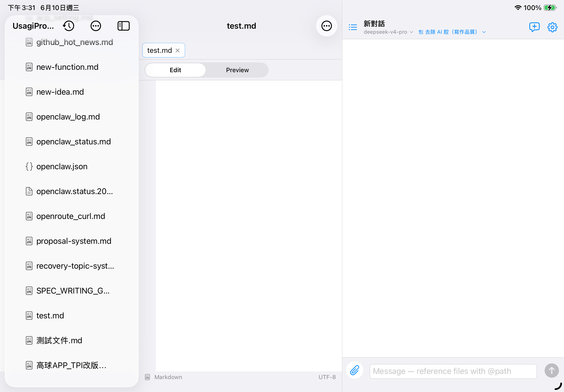
Task: Open 高球APP_TPI改版... file
Action: 71,365
